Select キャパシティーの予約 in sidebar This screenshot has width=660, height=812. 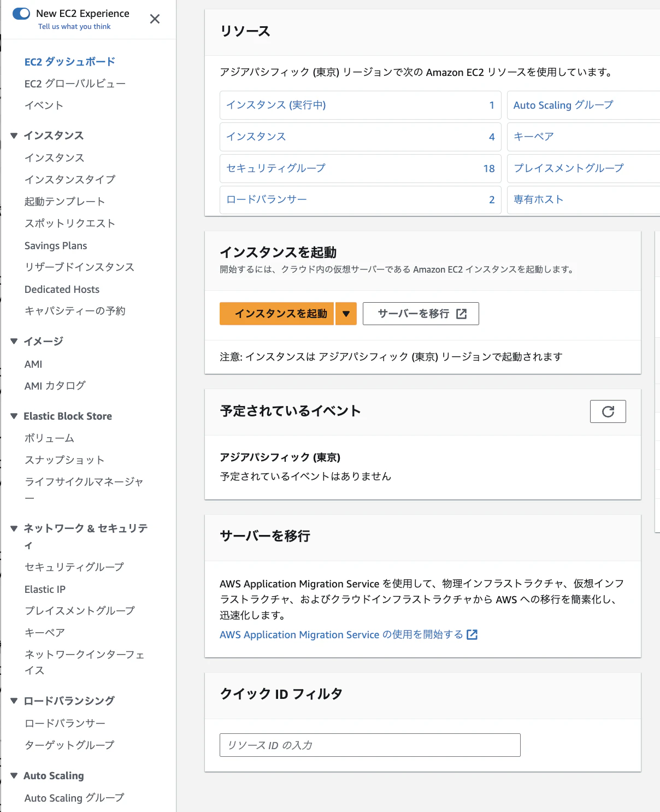(x=75, y=311)
